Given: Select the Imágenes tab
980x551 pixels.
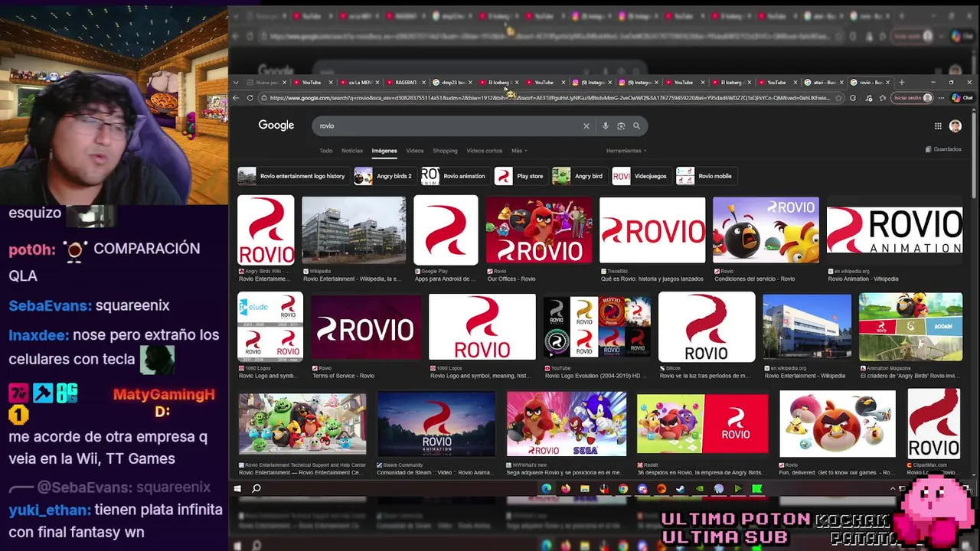Looking at the screenshot, I should [384, 151].
